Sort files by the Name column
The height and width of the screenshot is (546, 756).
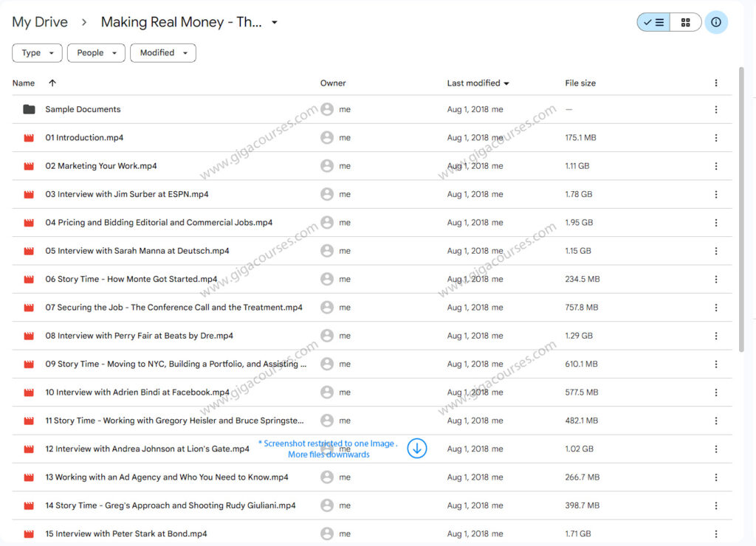point(24,83)
